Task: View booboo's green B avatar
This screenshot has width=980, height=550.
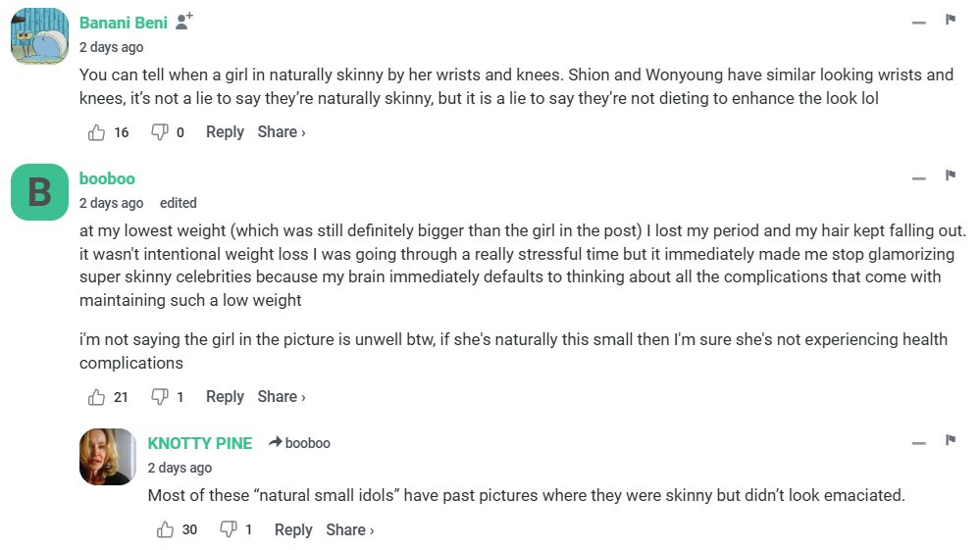Action: coord(39,192)
